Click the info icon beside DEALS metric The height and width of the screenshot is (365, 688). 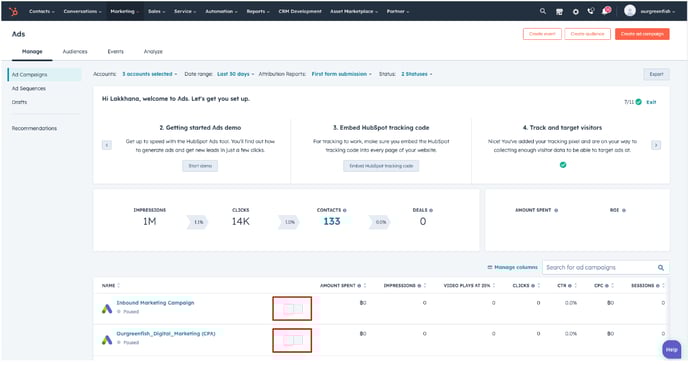coord(431,210)
